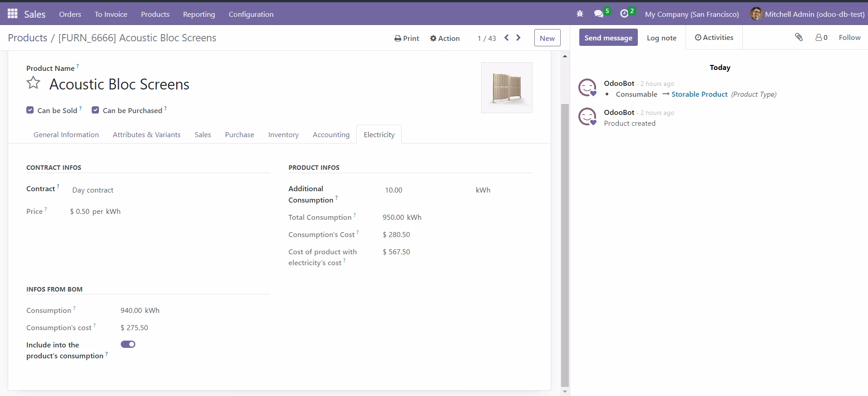
Task: Switch to Attributes & Variants tab
Action: point(147,134)
